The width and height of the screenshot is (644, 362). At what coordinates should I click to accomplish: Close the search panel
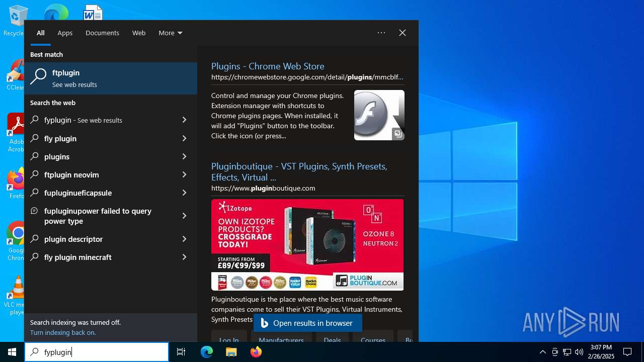403,33
